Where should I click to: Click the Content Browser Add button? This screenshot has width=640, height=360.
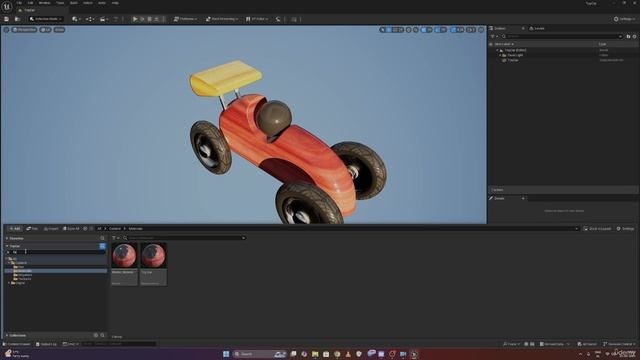point(15,229)
